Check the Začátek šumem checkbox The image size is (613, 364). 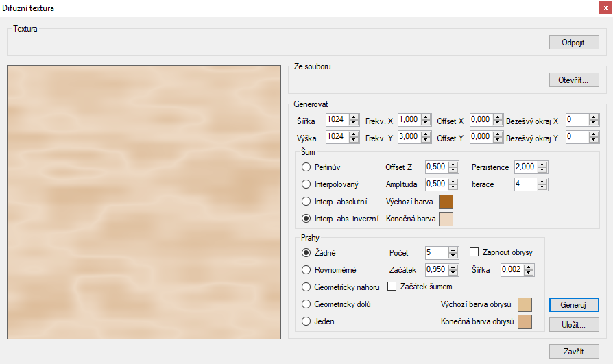pos(393,286)
